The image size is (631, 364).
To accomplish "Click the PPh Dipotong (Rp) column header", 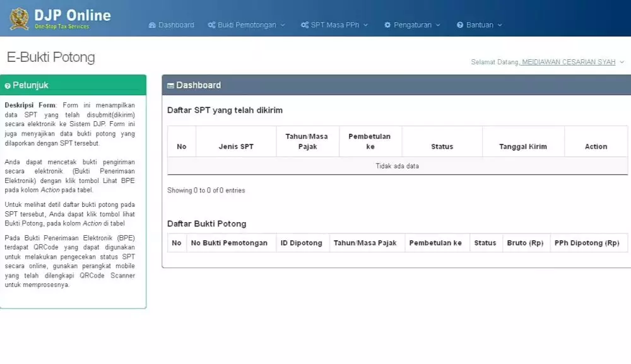I will (586, 243).
